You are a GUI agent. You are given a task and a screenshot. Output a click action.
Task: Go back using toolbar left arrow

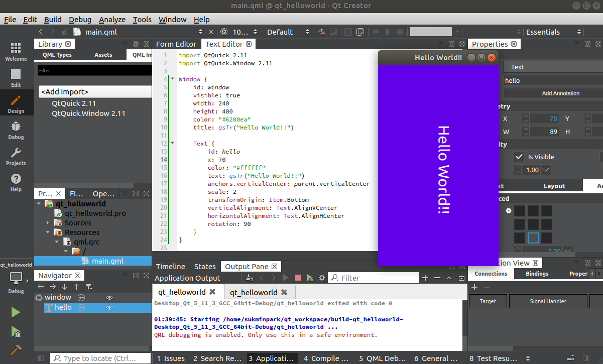[x=41, y=32]
